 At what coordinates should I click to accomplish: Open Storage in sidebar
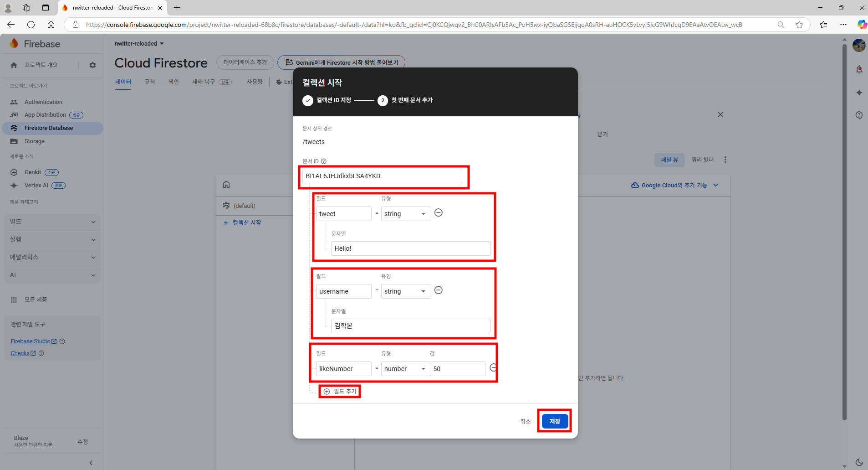click(35, 141)
